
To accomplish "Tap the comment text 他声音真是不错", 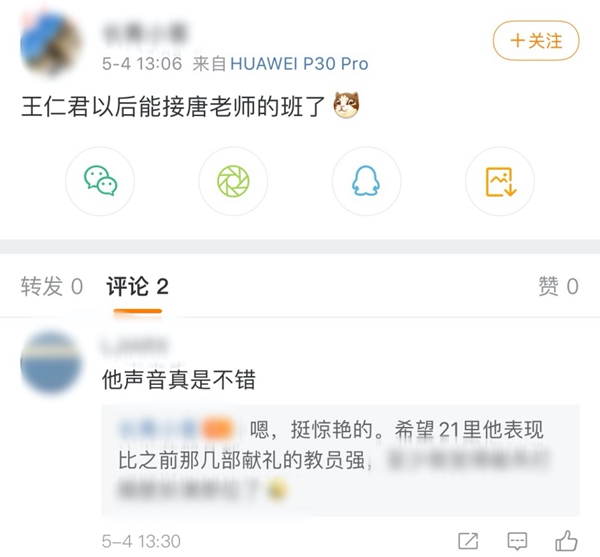I will click(x=179, y=380).
